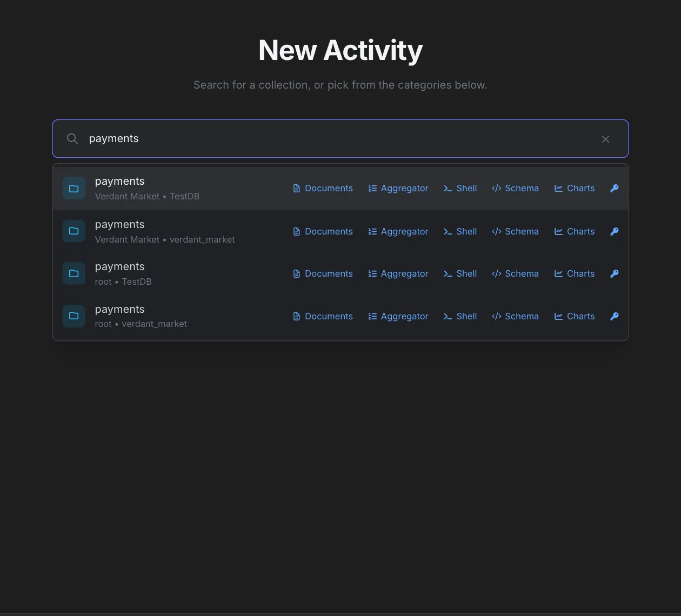Select payments title in Verdant Market verdant_market row
681x616 pixels.
(120, 225)
